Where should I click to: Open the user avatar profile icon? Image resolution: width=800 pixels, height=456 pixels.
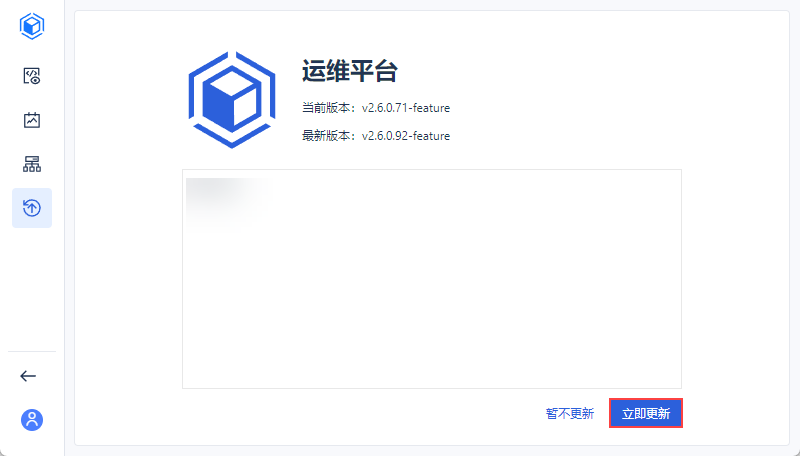coord(32,420)
